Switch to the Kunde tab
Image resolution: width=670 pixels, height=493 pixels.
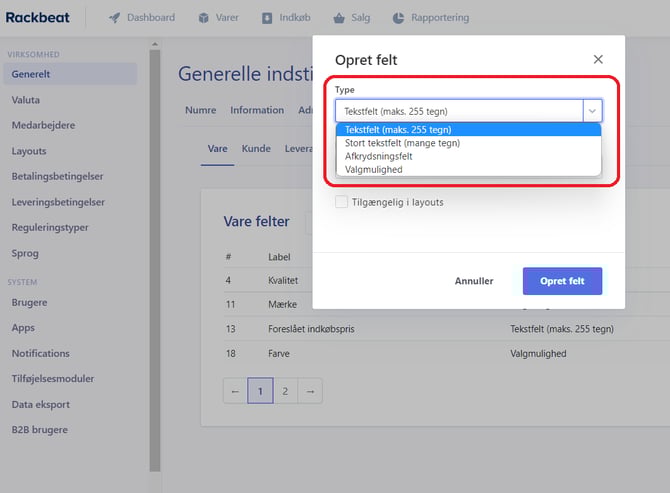pos(256,149)
